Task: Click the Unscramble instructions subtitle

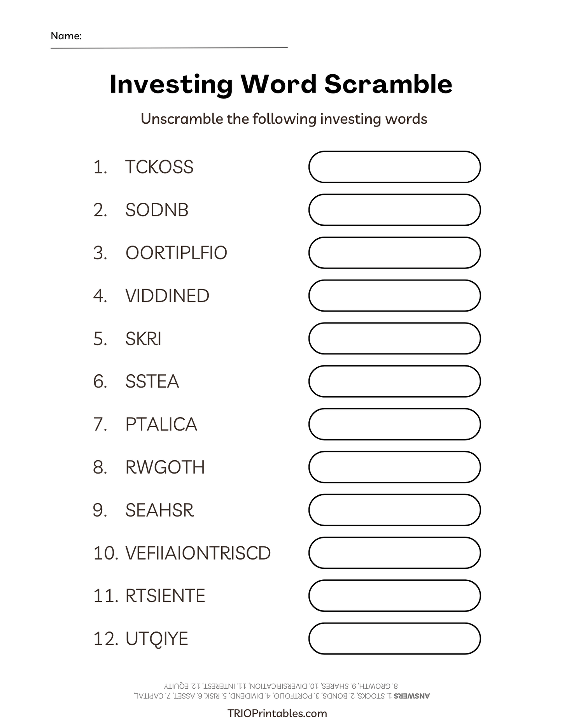Action: pos(284,119)
